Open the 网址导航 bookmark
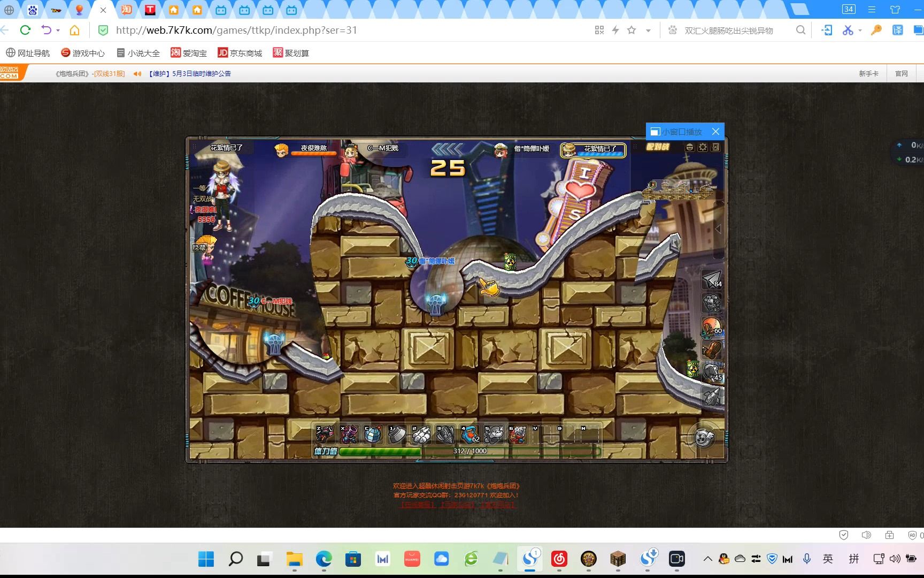Screen dimensions: 924x578 (28, 53)
